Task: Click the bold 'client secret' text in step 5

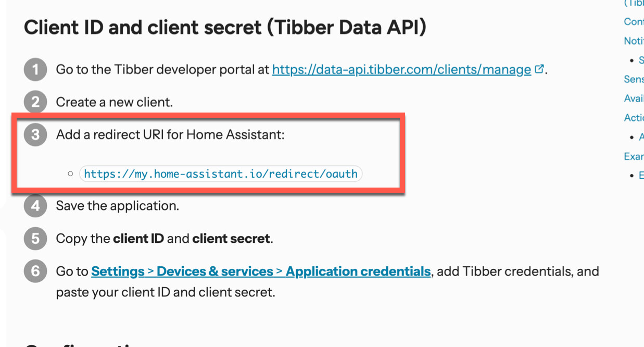Action: tap(231, 239)
